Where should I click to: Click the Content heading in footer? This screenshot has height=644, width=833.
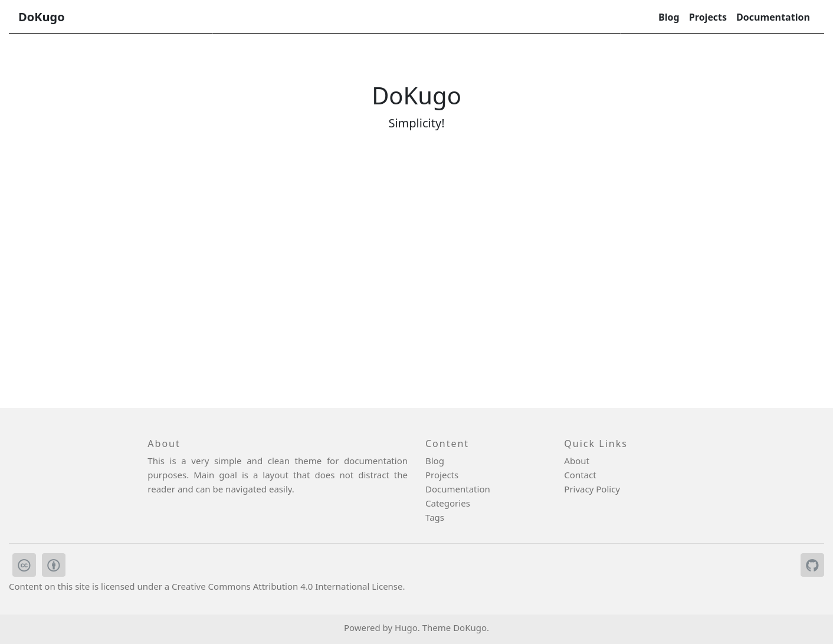coord(447,443)
